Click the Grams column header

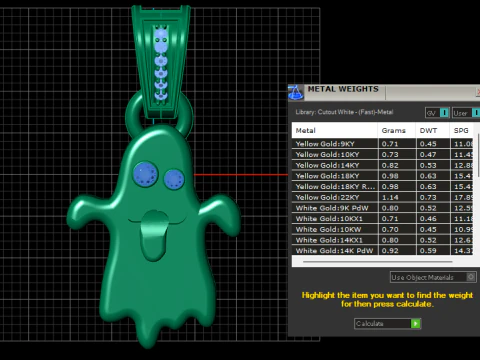tap(397, 130)
